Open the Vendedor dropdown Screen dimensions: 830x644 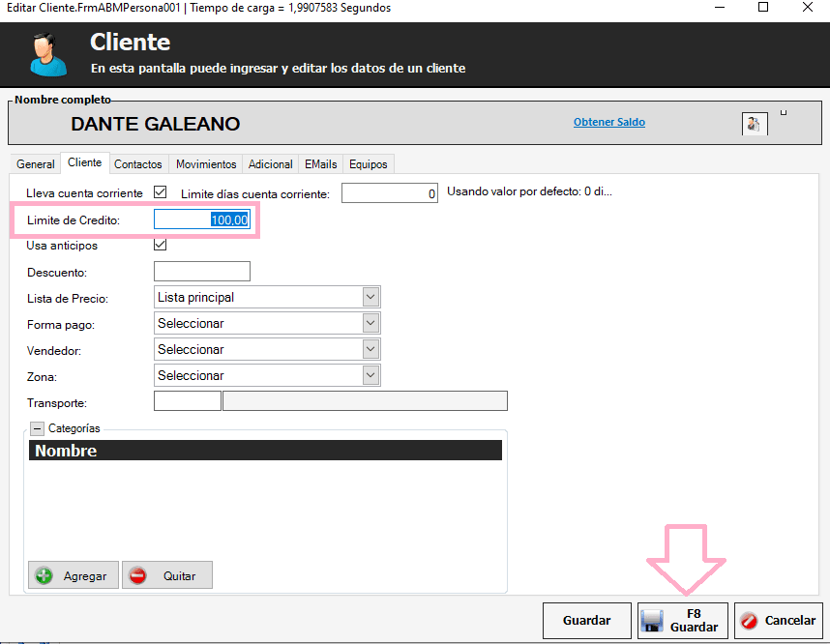tap(371, 349)
